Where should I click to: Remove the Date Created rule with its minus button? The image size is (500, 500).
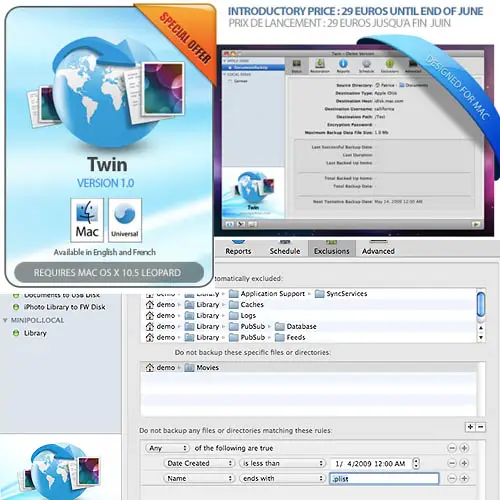[x=452, y=463]
